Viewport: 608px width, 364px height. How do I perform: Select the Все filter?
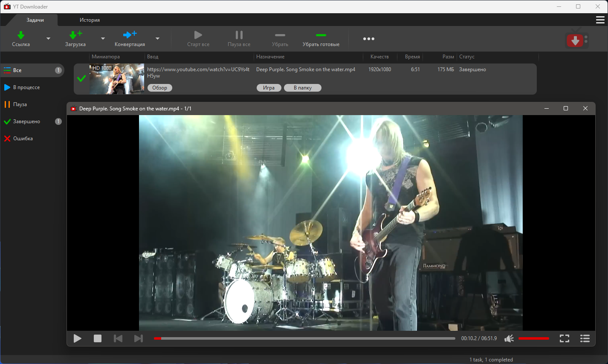[x=32, y=70]
